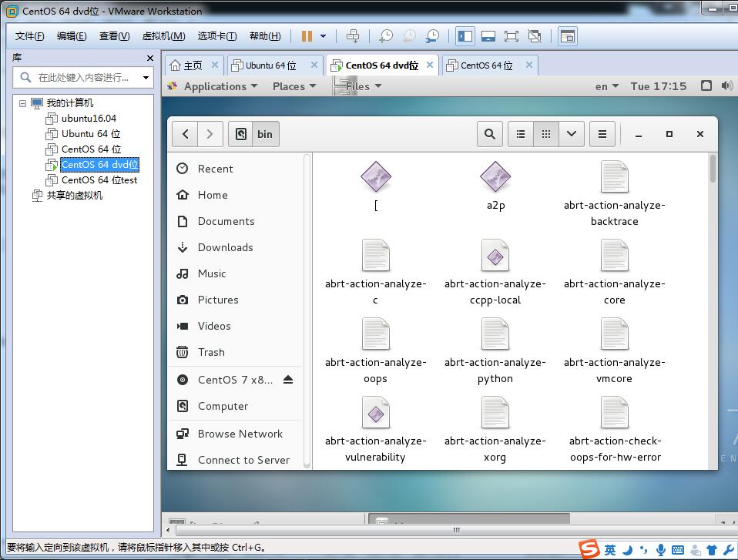Open search in the Files window
738x560 pixels.
490,134
